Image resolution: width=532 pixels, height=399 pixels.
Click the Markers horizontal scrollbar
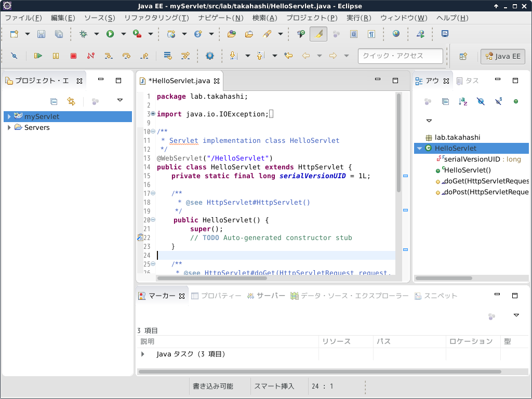click(320, 371)
